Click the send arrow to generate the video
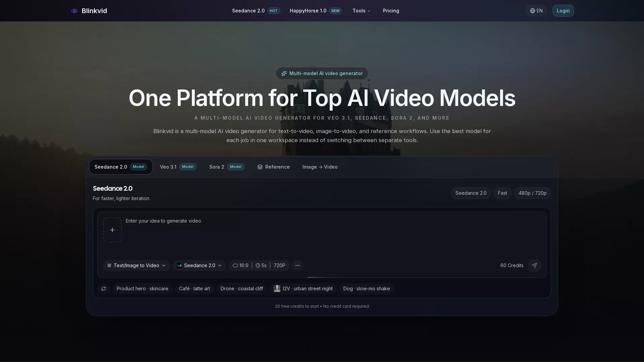This screenshot has height=362, width=644. click(x=535, y=265)
